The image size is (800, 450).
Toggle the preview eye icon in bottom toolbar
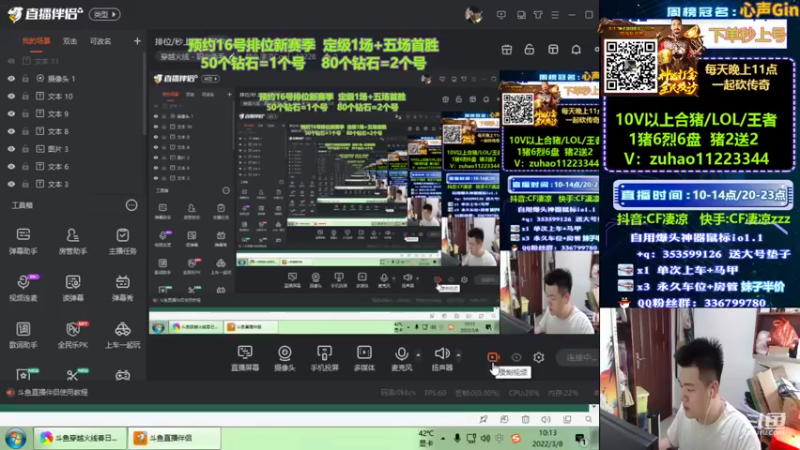tap(516, 358)
